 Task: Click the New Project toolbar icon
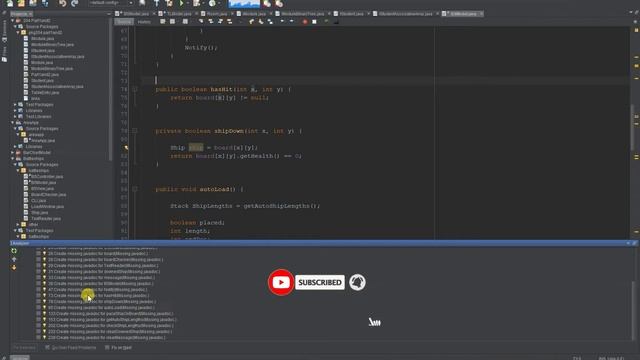(21, 3)
